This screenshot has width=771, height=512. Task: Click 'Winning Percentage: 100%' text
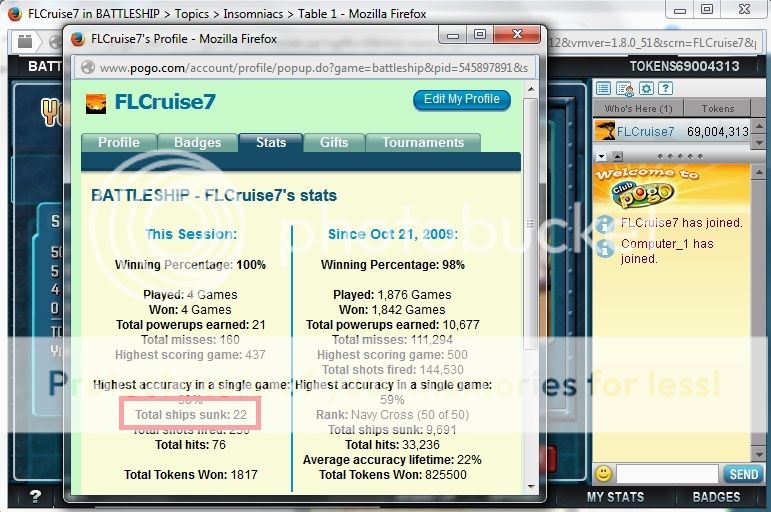coord(190,265)
